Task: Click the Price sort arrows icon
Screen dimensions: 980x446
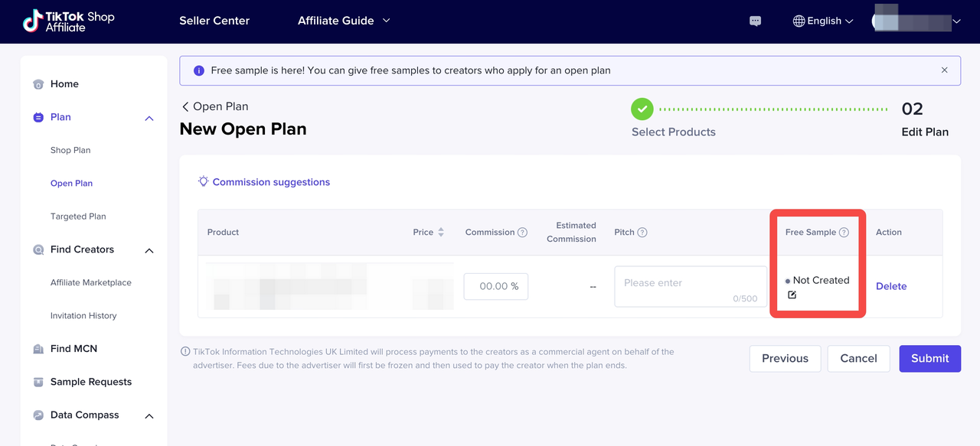Action: 441,233
